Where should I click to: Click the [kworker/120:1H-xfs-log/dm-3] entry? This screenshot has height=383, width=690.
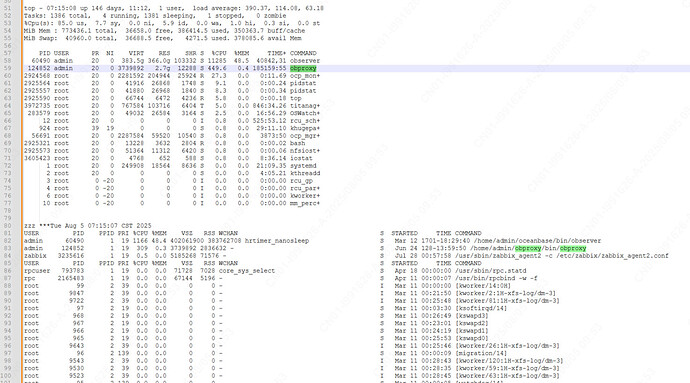click(x=509, y=361)
